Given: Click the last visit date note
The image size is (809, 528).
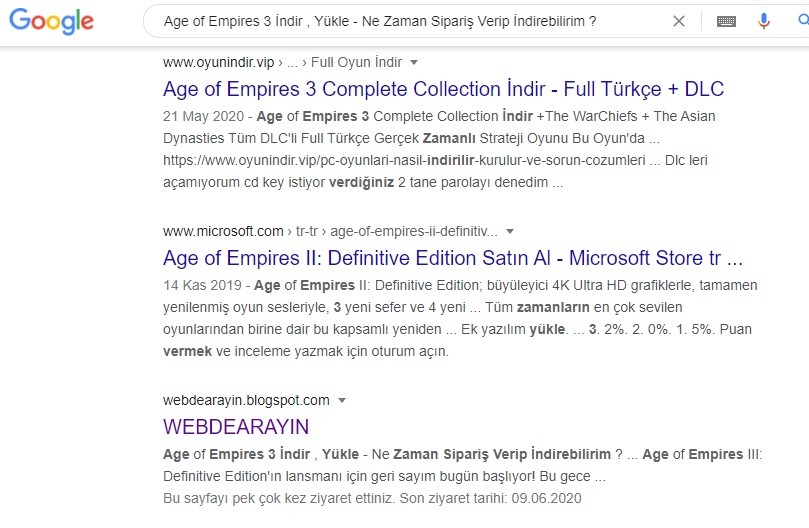Looking at the screenshot, I should 372,498.
